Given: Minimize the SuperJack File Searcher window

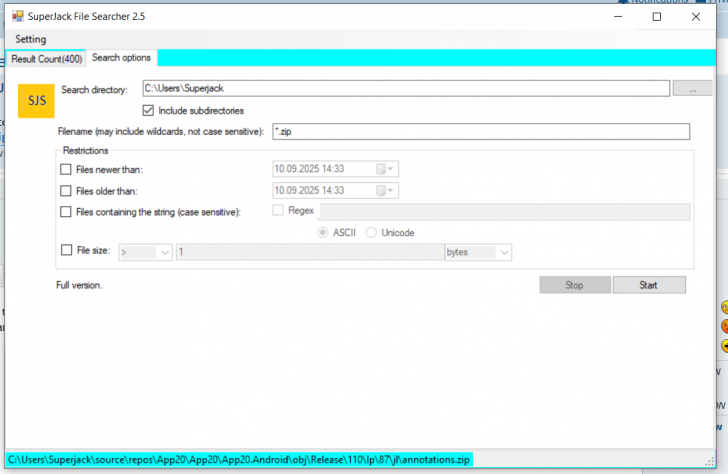Looking at the screenshot, I should point(618,17).
